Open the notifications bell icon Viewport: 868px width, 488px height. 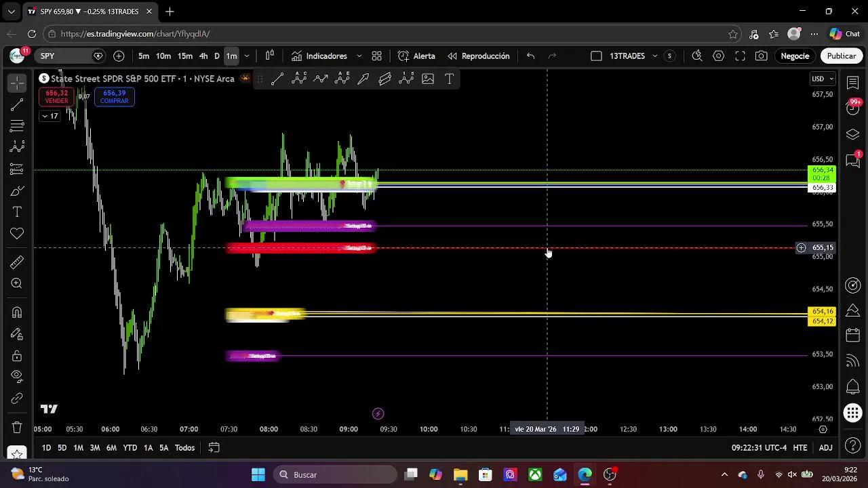click(853, 387)
